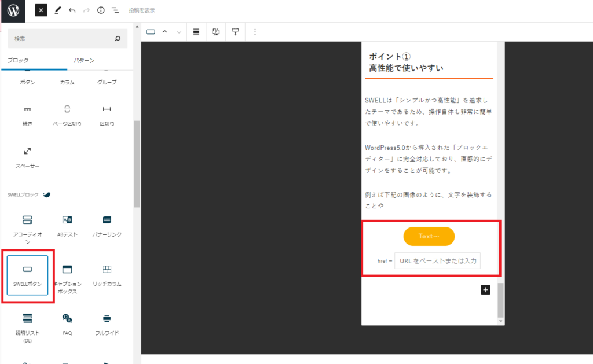593x364 pixels.
Task: Insert the ページ区切り block
Action: click(x=67, y=116)
